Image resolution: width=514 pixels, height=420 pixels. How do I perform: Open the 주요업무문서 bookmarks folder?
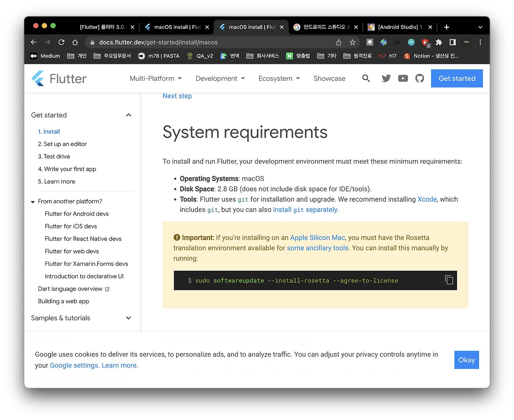112,56
